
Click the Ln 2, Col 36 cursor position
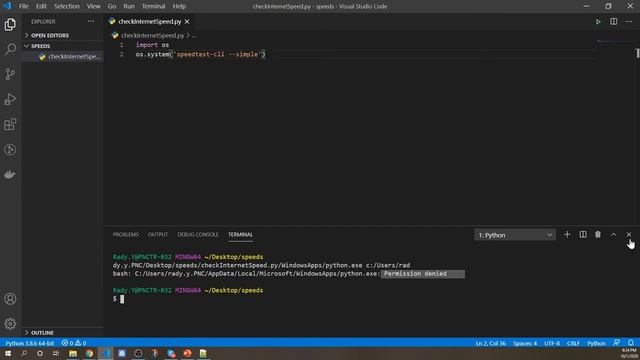491,343
